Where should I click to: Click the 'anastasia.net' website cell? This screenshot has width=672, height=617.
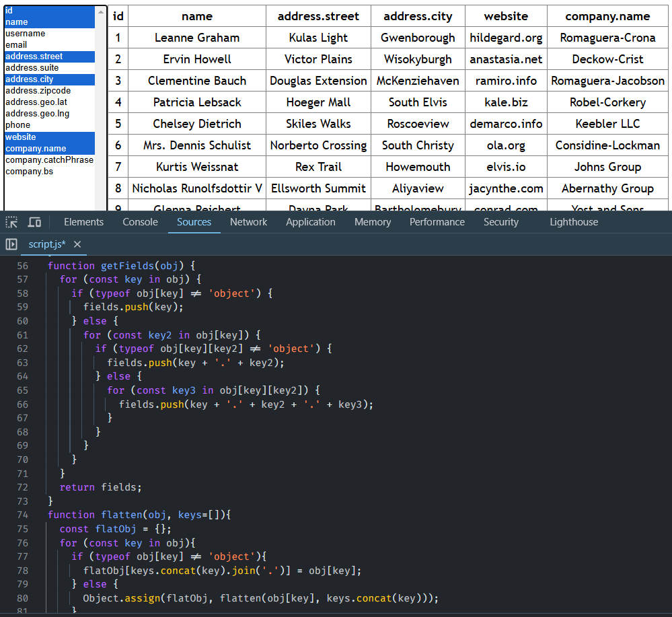tap(506, 59)
